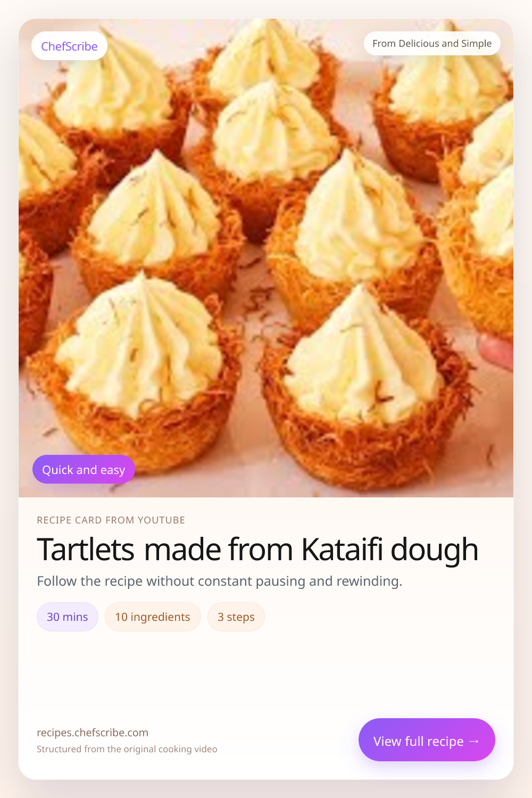Click the 30 mins chip

pos(68,617)
